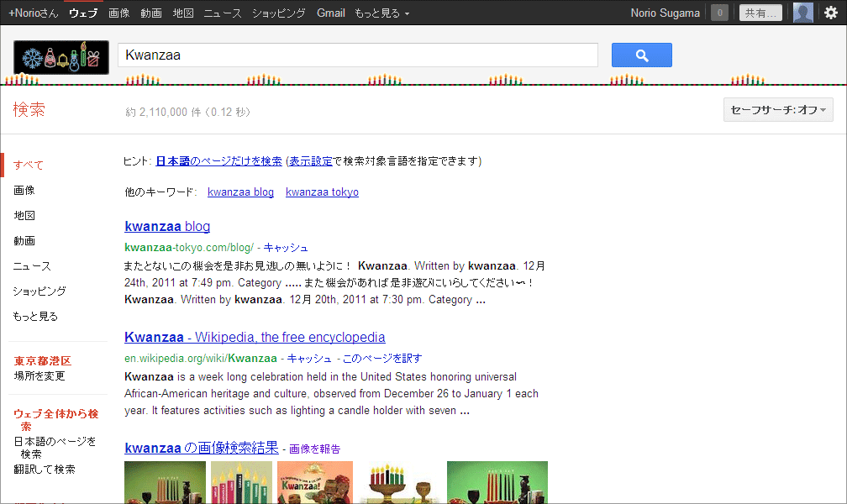The image size is (847, 504).
Task: Open thumbnail with Kwanzaa! text
Action: point(315,482)
